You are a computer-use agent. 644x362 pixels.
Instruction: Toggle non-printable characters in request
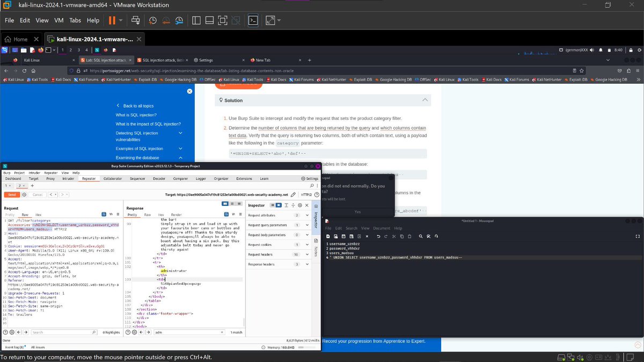(x=110, y=215)
